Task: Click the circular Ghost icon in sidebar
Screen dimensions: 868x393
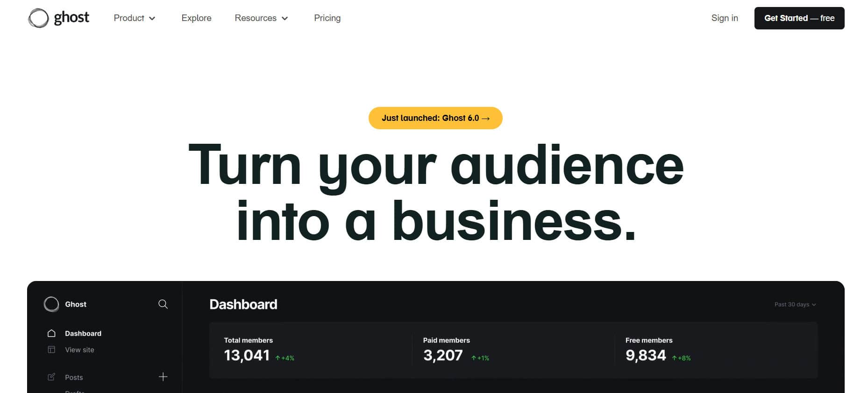Action: pyautogui.click(x=51, y=304)
